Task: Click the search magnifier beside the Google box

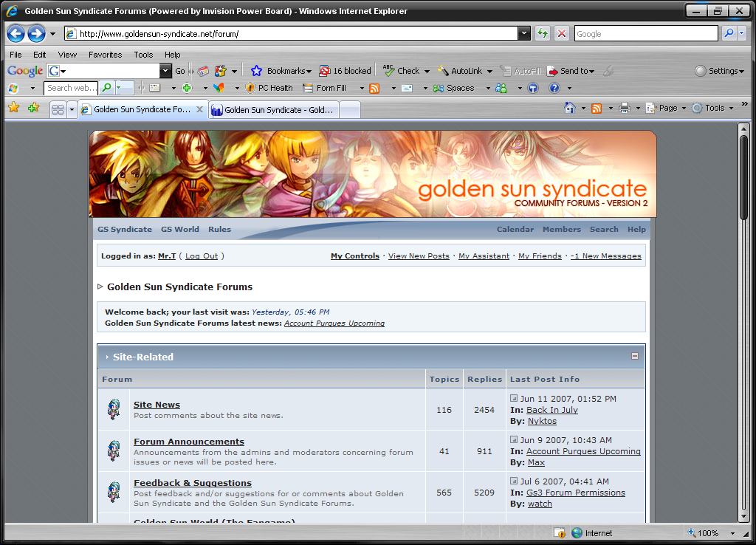Action: point(729,33)
